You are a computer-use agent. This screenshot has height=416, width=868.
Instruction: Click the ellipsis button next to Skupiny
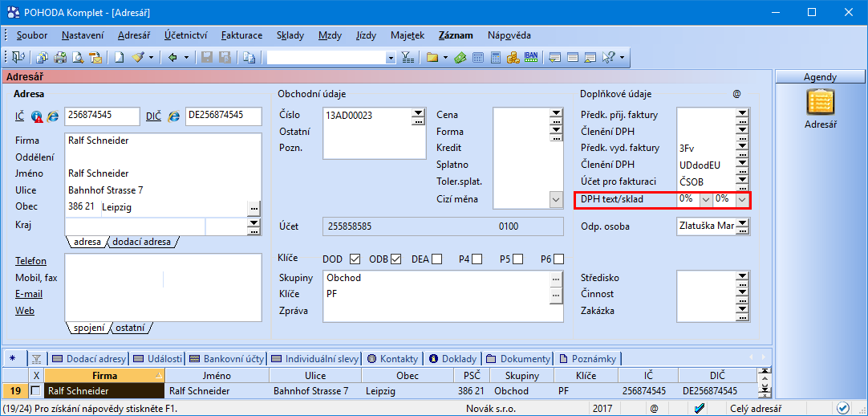click(x=554, y=278)
